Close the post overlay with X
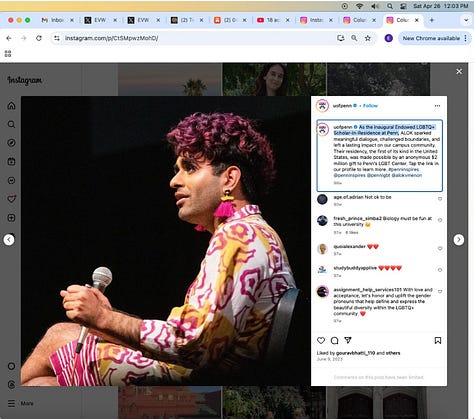This screenshot has width=474, height=419. tap(459, 71)
